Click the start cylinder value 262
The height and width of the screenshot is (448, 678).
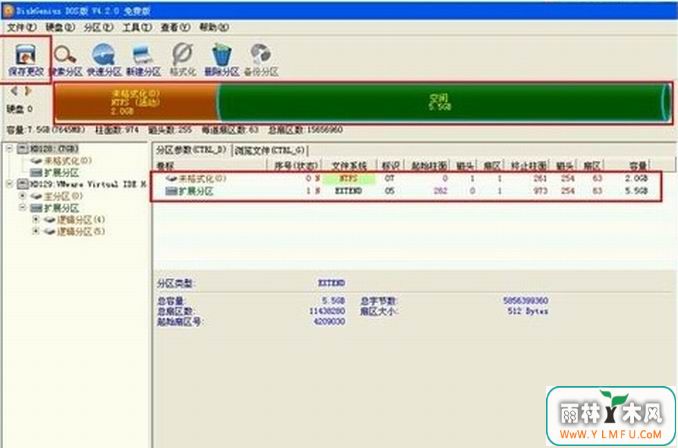click(x=440, y=191)
